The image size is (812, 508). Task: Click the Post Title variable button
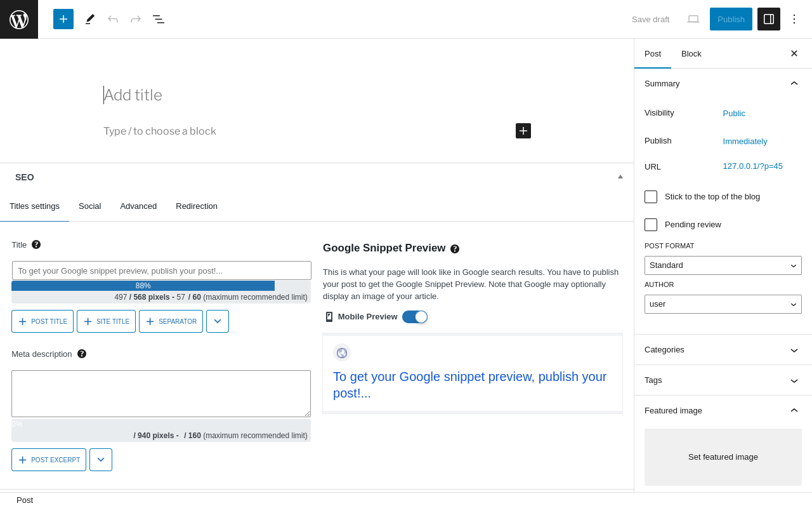coord(43,321)
